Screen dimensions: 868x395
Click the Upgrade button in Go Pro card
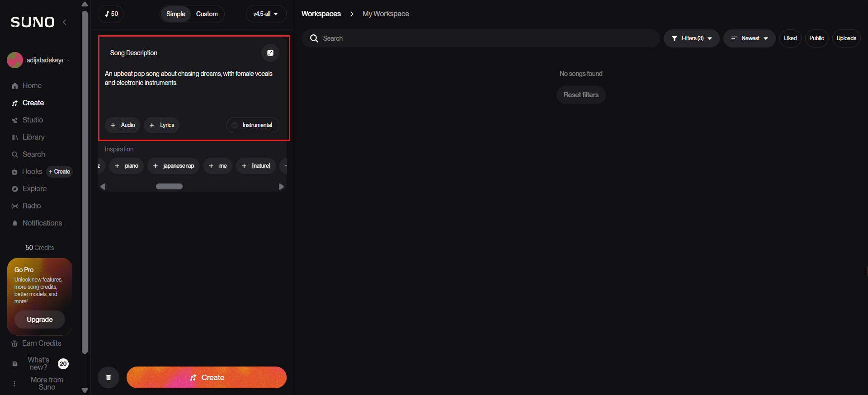tap(40, 320)
